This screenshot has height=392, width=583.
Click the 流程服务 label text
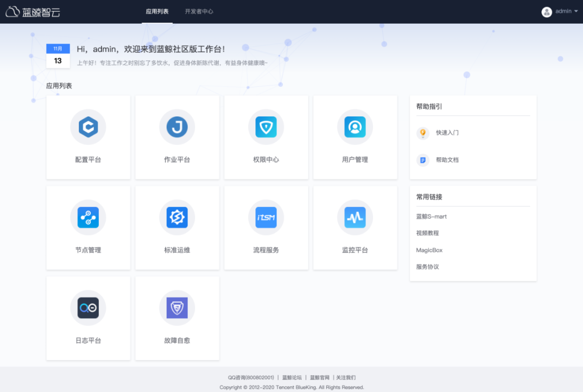coord(266,250)
